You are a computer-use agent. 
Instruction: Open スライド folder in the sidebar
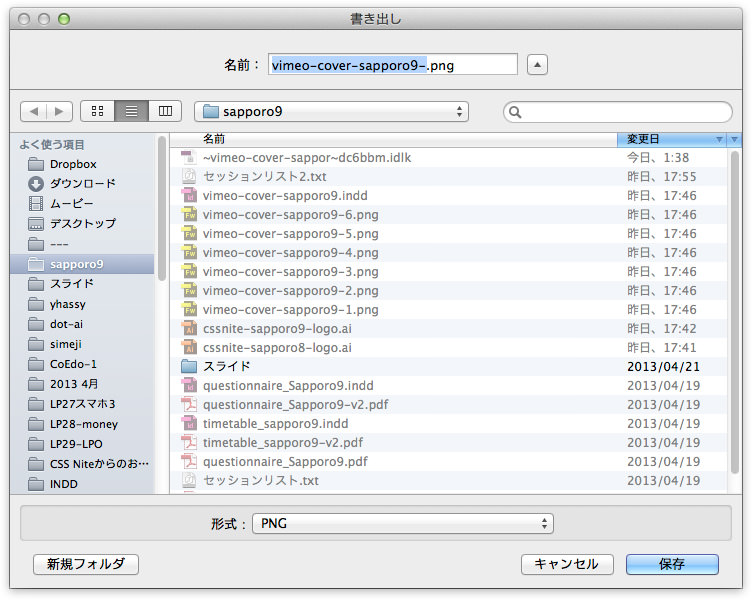82,284
